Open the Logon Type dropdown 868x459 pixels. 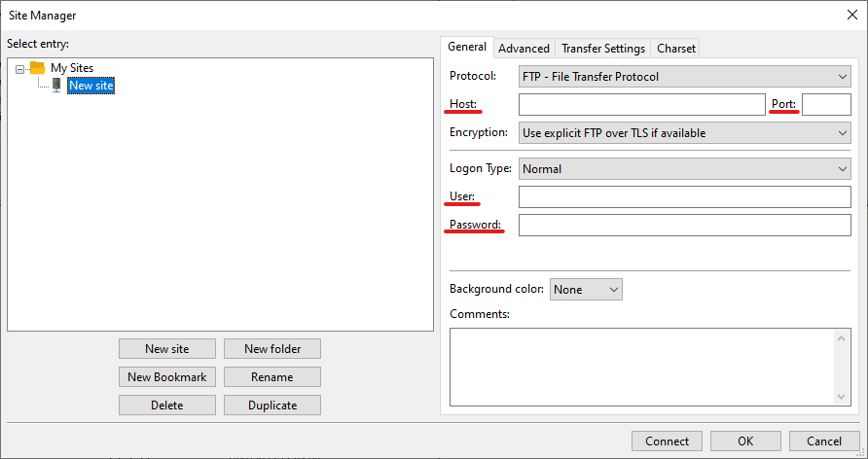click(x=685, y=168)
